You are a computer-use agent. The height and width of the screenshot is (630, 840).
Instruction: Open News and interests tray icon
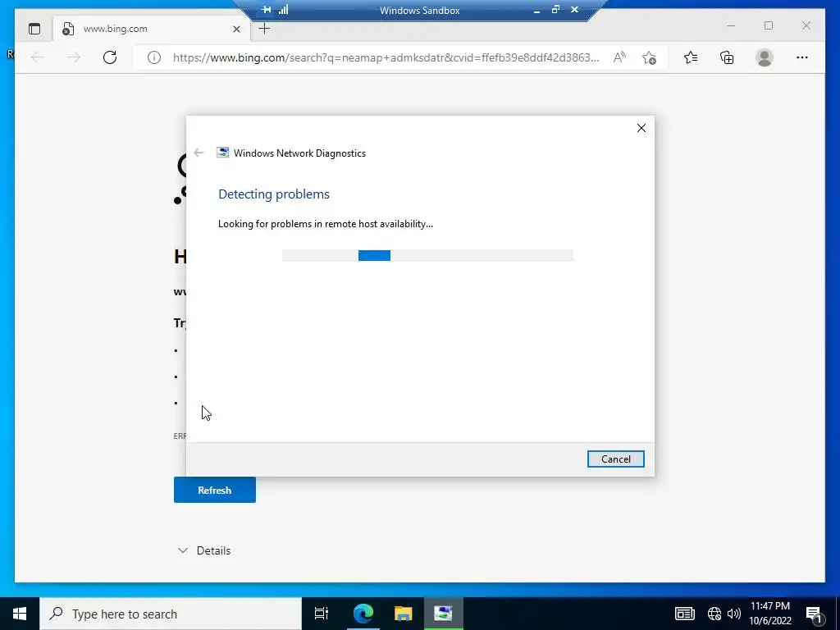[x=685, y=614]
